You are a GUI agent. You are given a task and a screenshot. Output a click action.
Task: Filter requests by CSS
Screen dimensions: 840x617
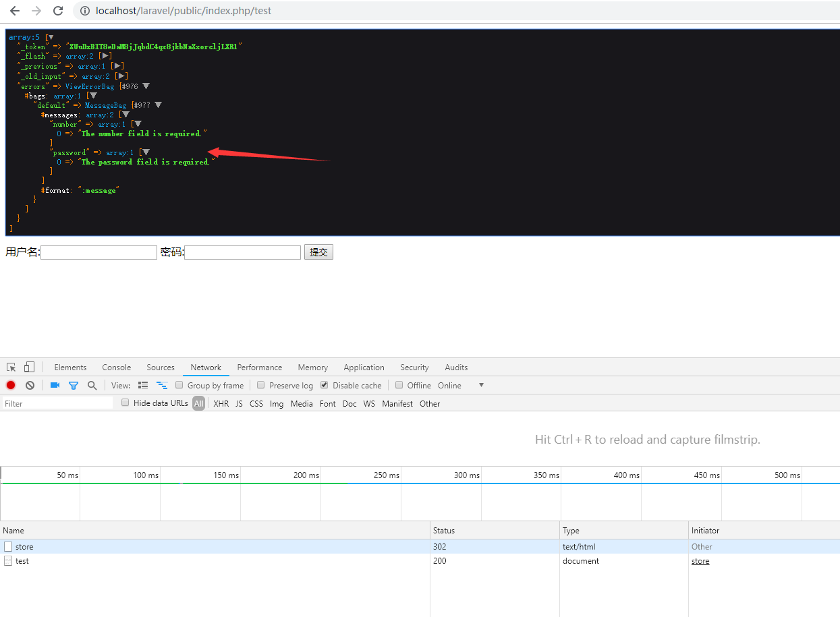click(256, 404)
